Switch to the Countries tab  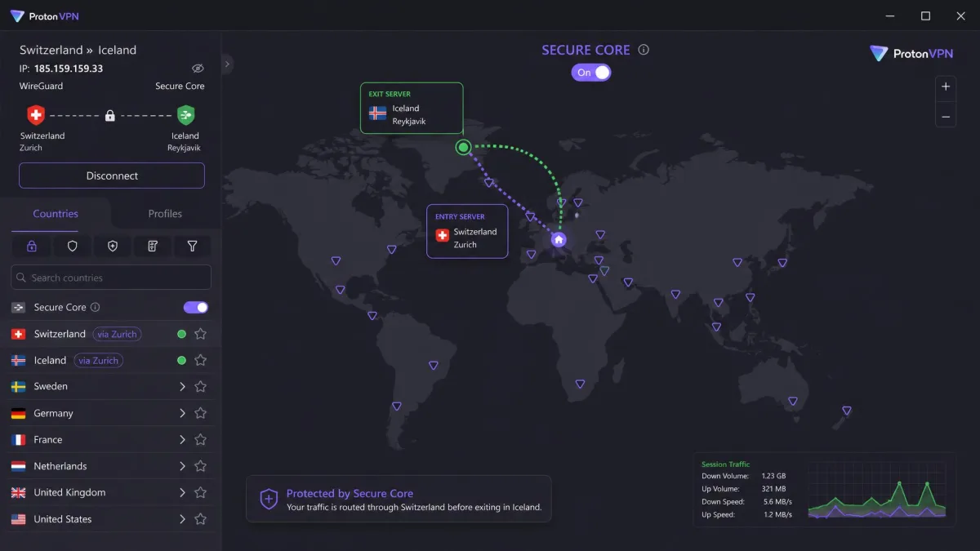(56, 214)
